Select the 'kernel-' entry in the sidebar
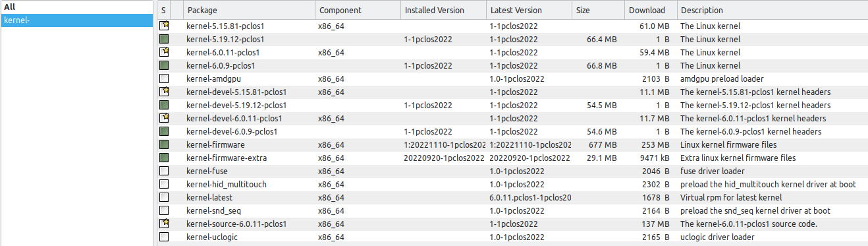Image resolution: width=868 pixels, height=246 pixels. pyautogui.click(x=76, y=20)
